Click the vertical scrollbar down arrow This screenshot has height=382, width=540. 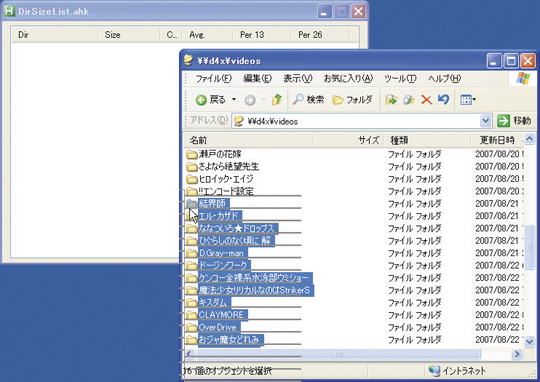click(530, 341)
